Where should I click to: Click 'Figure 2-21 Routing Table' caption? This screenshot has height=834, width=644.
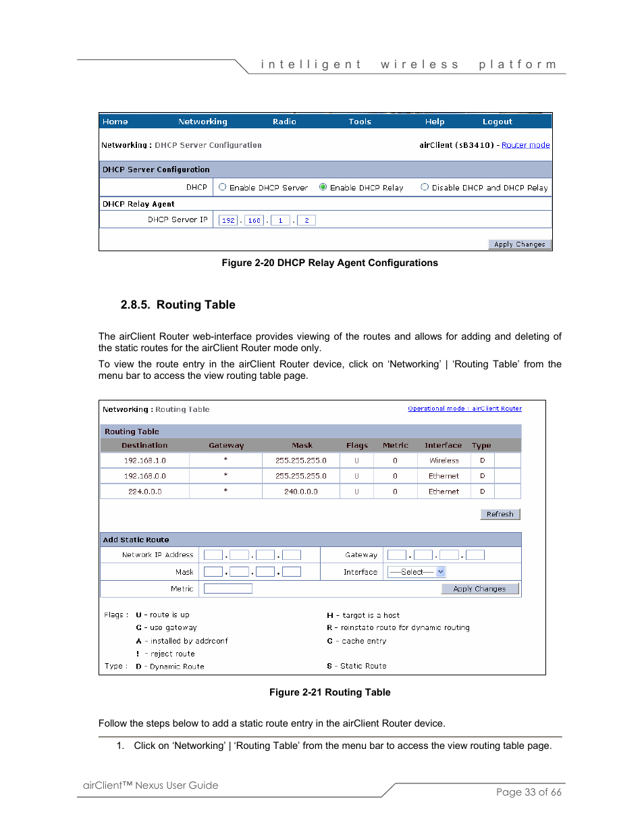click(x=330, y=692)
